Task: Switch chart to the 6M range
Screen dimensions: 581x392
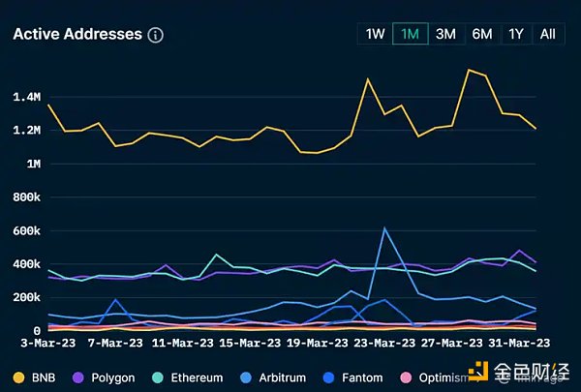Action: 481,34
